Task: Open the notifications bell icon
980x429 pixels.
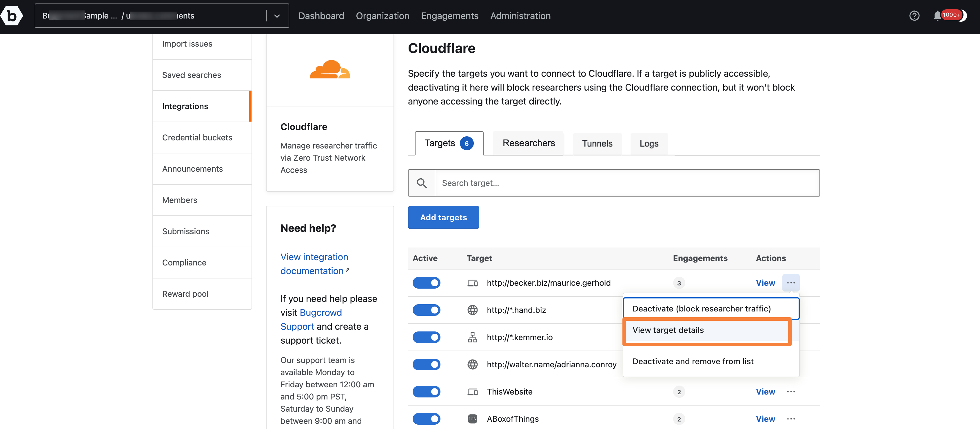Action: coord(937,16)
